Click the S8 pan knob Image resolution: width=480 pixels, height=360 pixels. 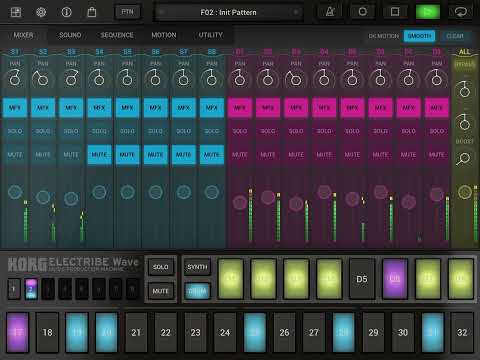click(211, 79)
